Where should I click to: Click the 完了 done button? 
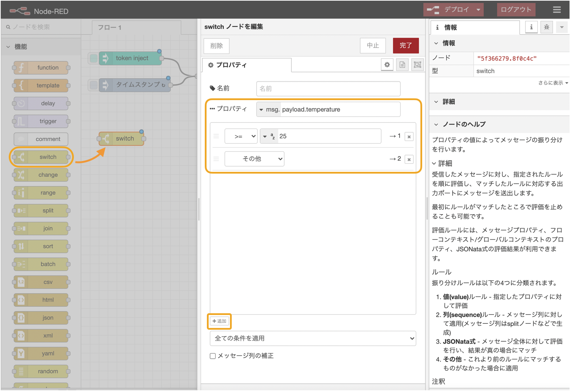(x=406, y=45)
